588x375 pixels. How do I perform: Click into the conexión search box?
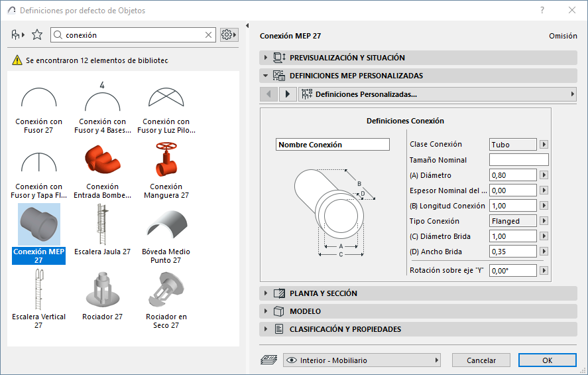133,35
